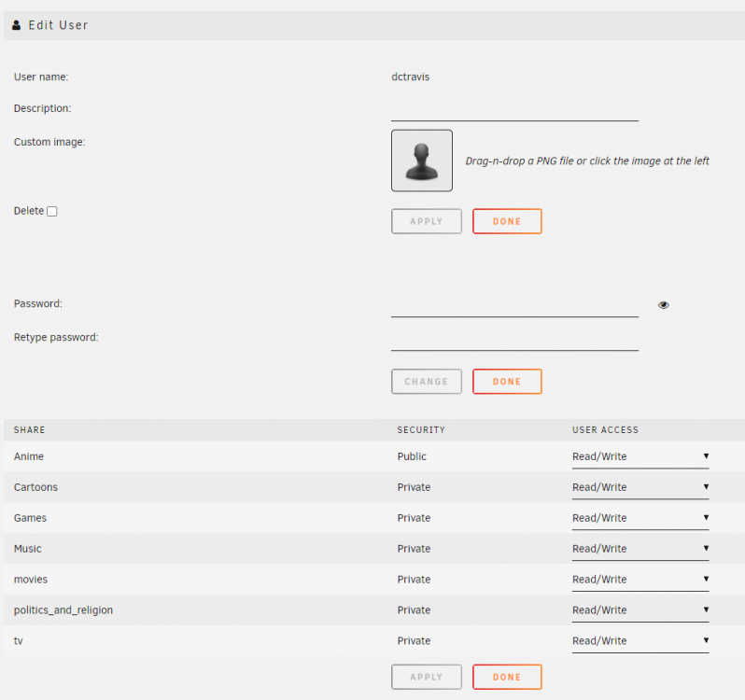
Task: Open the politics_and_religion access dropdown
Action: (x=640, y=610)
